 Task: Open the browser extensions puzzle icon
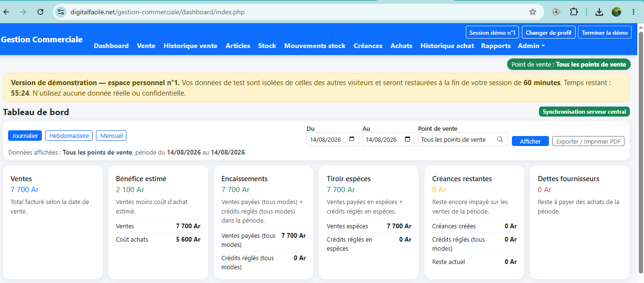click(x=574, y=12)
